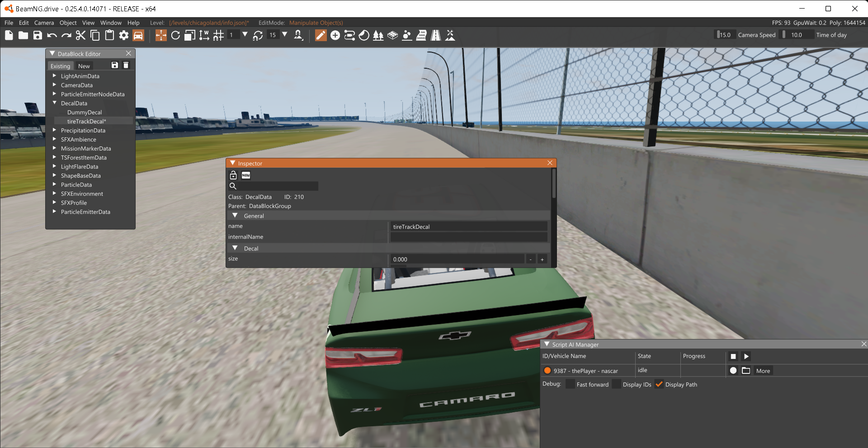The image size is (868, 448).
Task: Expand LightAnimData tree node
Action: pos(55,76)
